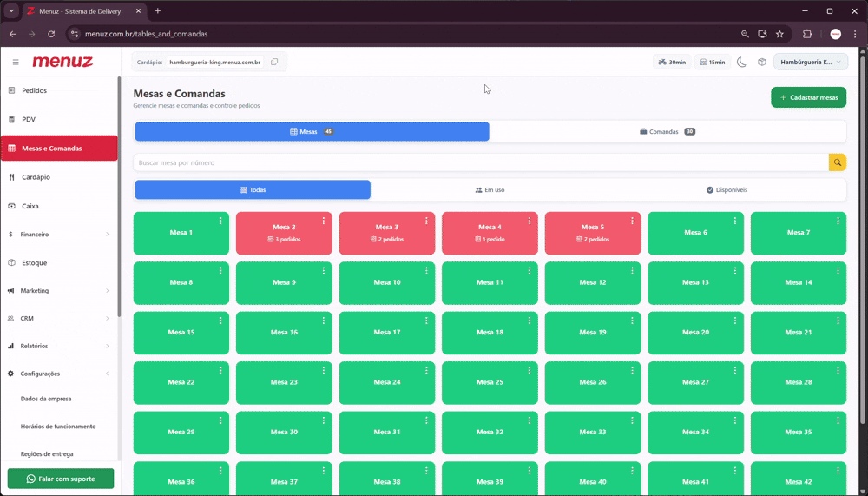Image resolution: width=868 pixels, height=496 pixels.
Task: Expand the Relatórios sidebar section
Action: click(x=59, y=346)
